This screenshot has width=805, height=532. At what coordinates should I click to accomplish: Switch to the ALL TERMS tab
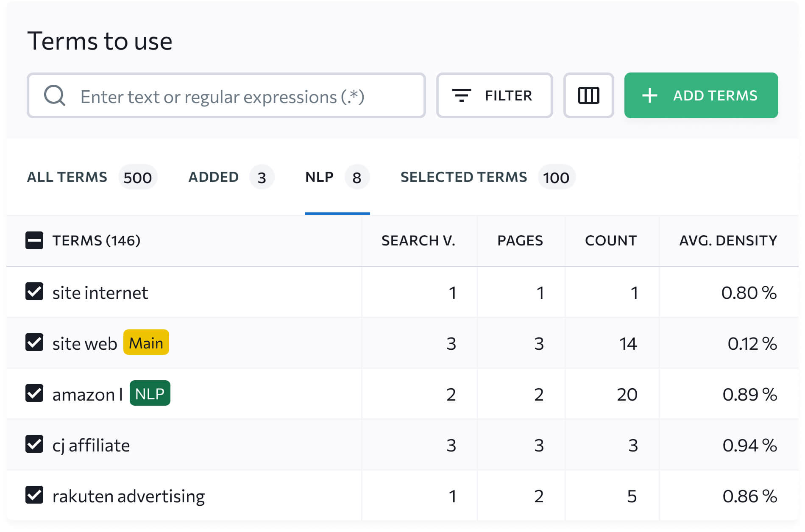coord(92,177)
